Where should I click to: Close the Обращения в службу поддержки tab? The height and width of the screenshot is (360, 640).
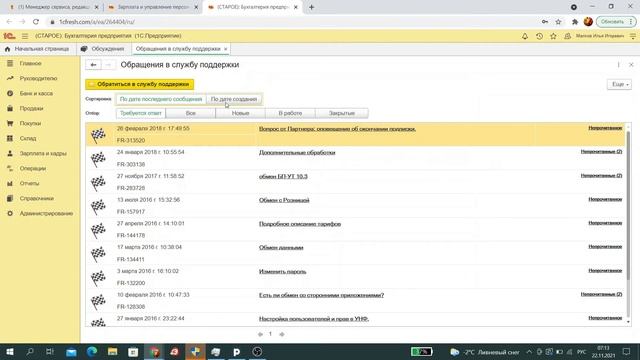click(225, 49)
